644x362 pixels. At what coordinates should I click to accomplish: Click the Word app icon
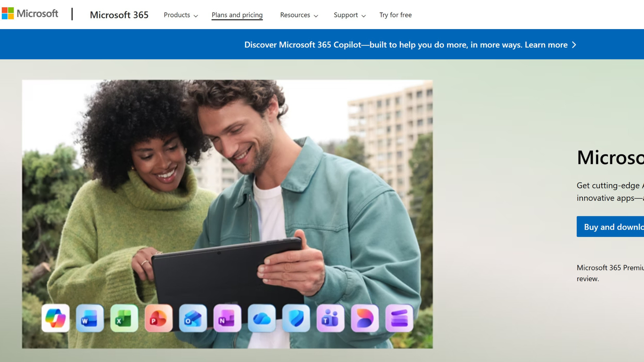90,318
